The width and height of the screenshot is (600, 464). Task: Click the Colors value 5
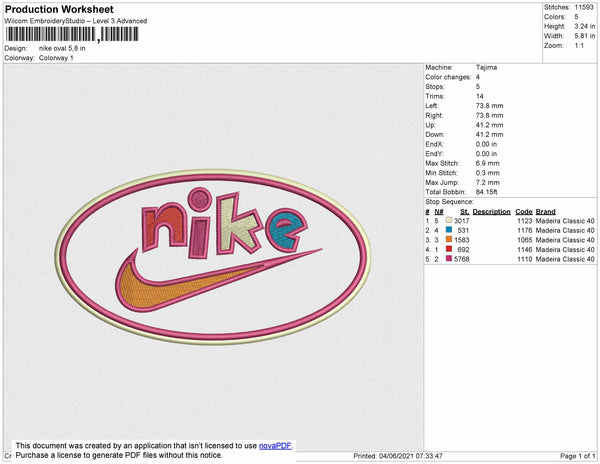coord(576,17)
